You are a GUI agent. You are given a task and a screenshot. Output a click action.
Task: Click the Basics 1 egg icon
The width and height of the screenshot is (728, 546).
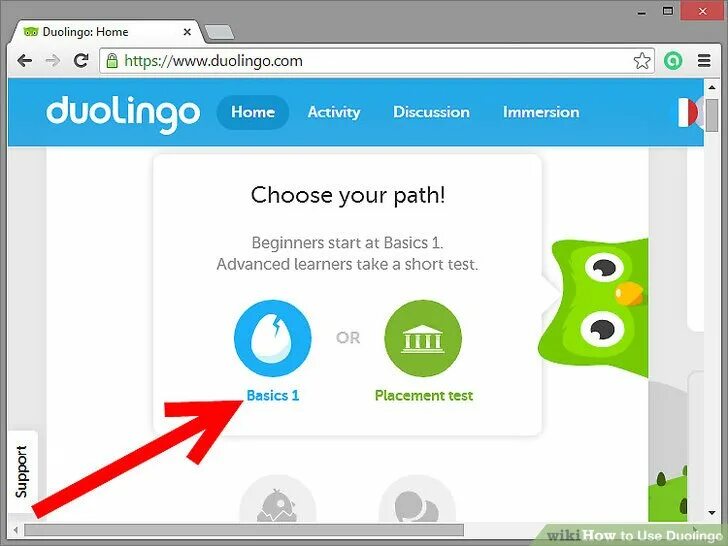pos(273,338)
